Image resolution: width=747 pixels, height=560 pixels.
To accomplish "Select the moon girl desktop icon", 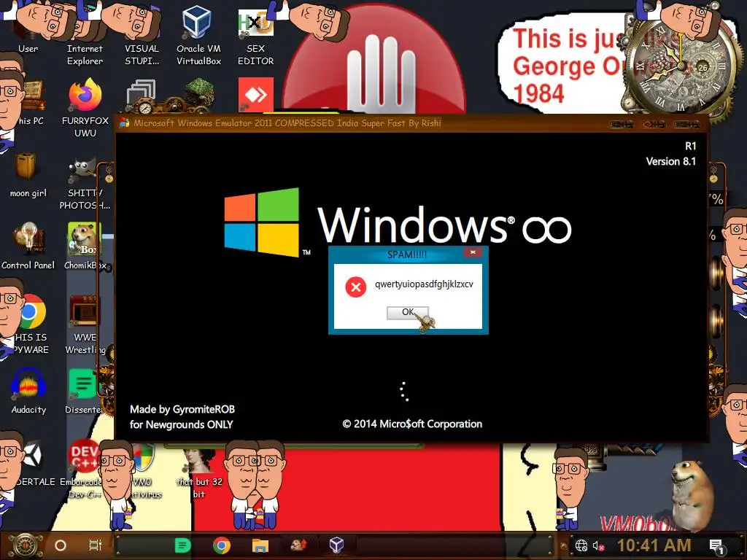I will click(x=28, y=174).
